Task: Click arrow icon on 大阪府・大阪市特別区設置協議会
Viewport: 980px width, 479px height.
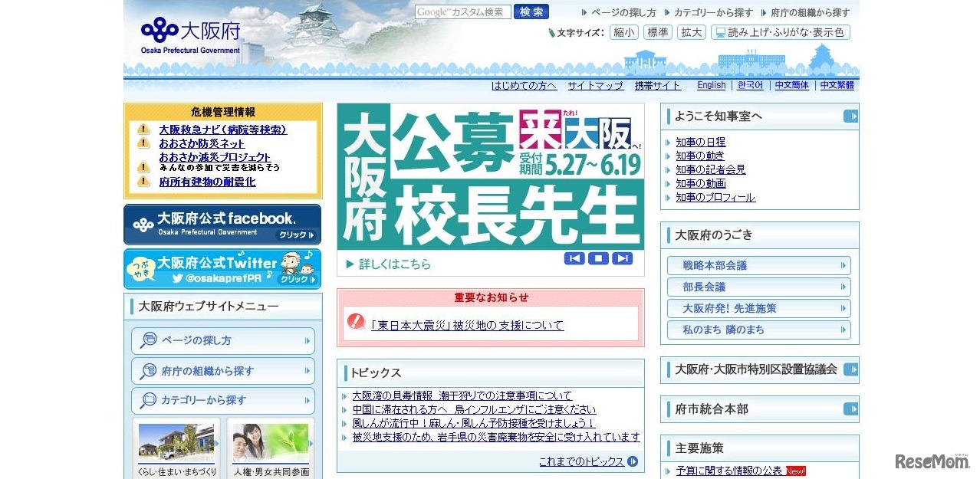Action: tap(850, 369)
